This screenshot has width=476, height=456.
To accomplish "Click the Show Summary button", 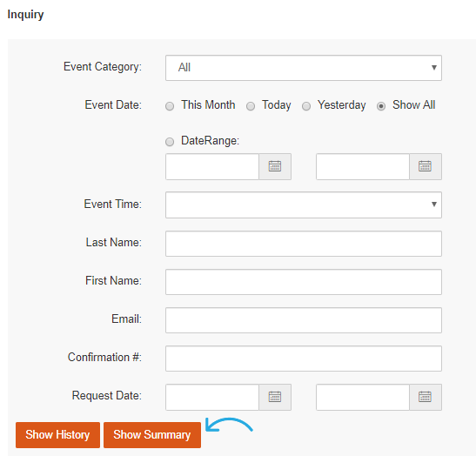I will 152,435.
